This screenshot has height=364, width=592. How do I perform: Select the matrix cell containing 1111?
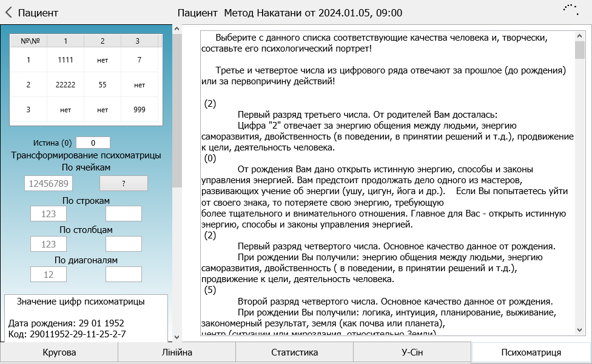tap(66, 60)
